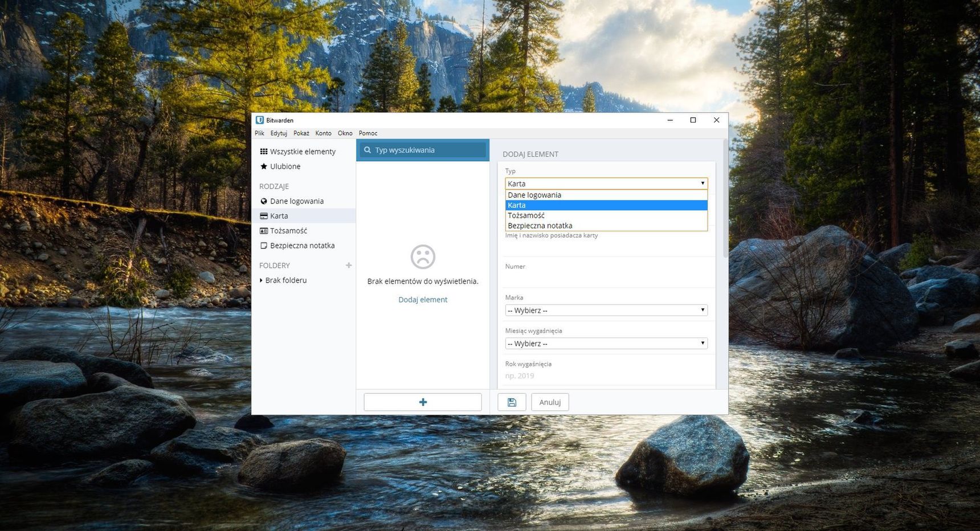This screenshot has width=980, height=531.
Task: Select Karta type in the sidebar
Action: tap(303, 216)
